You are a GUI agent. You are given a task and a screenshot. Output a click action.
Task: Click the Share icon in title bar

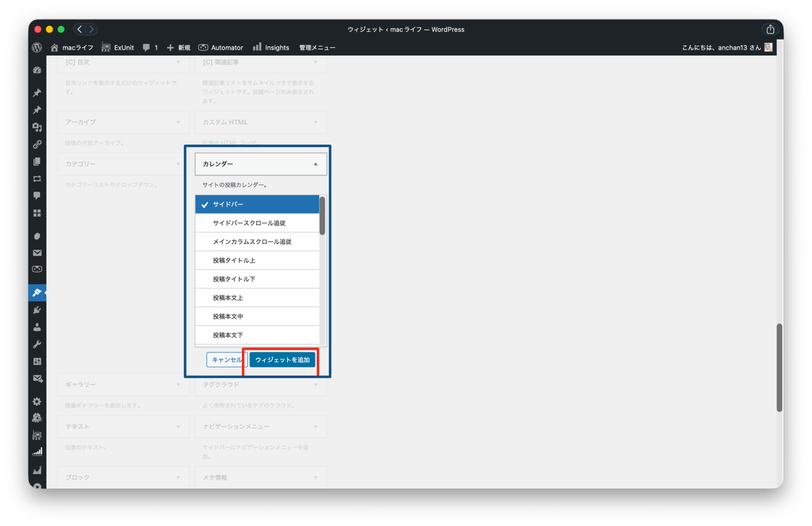770,29
